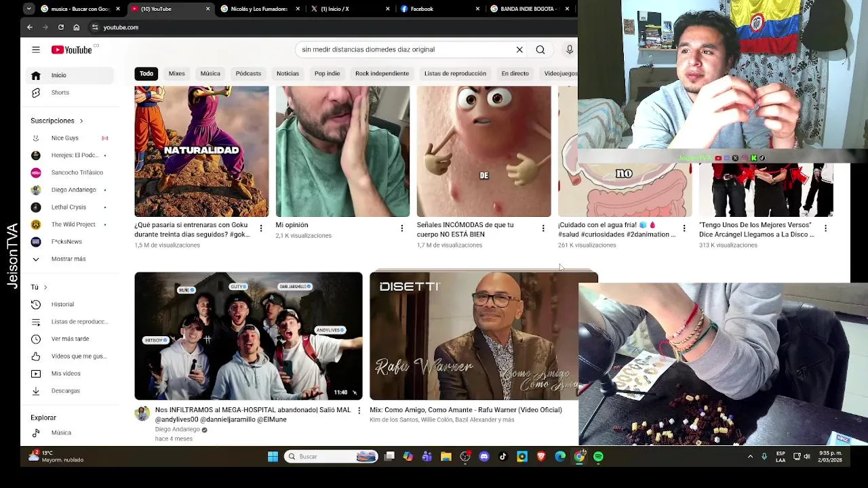Viewport: 868px width, 488px height.
Task: Open options for 'Señales INCÓMODAS' short
Action: coord(543,228)
